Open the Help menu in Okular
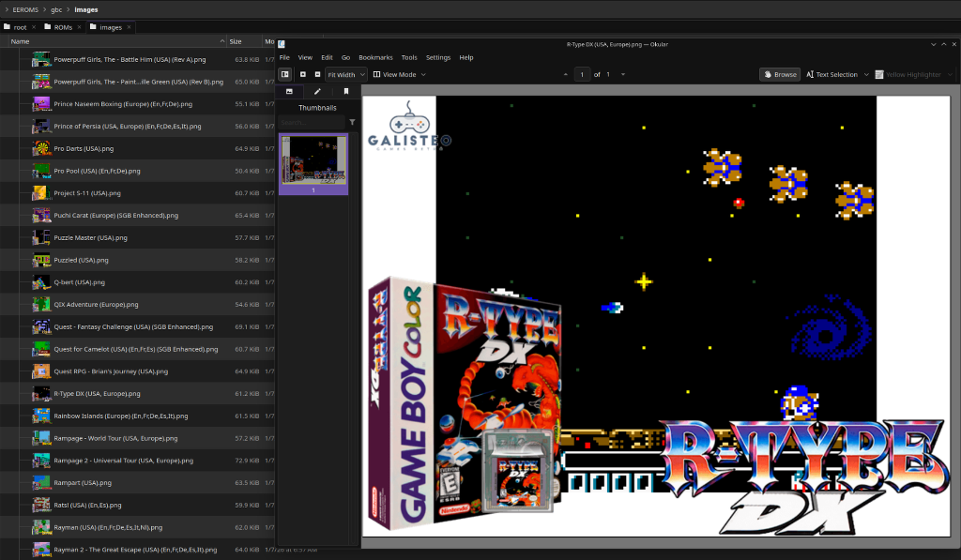Screen dimensions: 961x560 click(466, 57)
